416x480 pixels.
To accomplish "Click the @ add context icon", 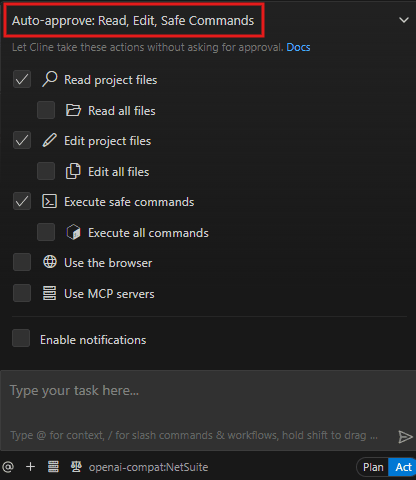I will click(8, 467).
